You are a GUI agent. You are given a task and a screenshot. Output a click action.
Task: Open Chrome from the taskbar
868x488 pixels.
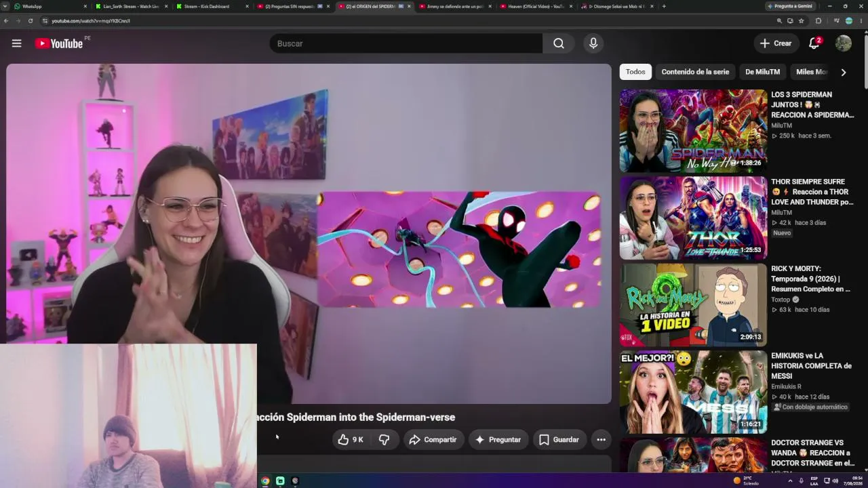tap(265, 481)
